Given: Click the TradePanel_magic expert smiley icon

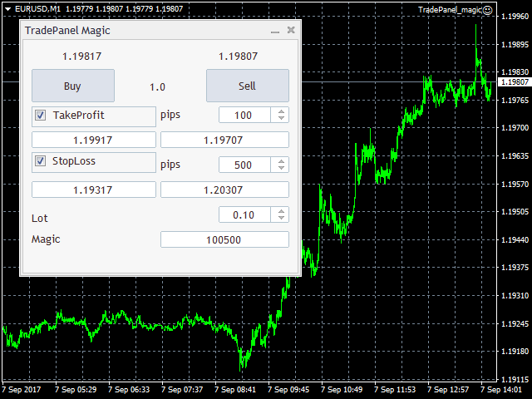Looking at the screenshot, I should pos(487,10).
